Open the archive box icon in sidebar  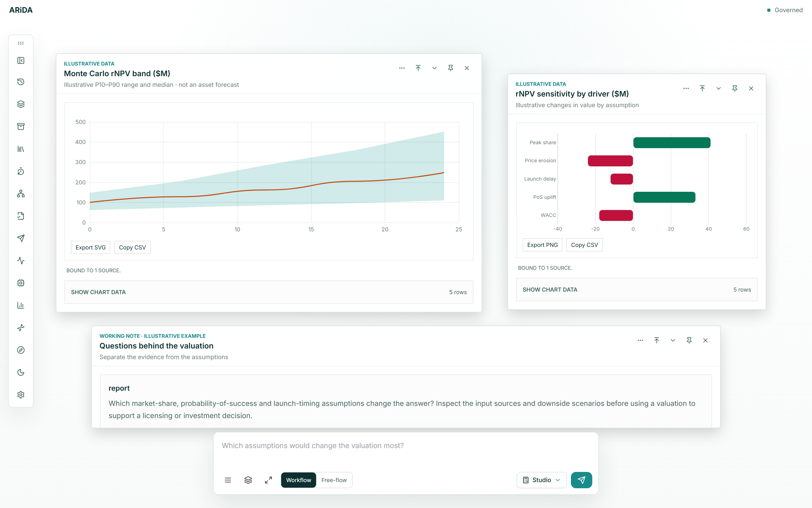[x=21, y=127]
